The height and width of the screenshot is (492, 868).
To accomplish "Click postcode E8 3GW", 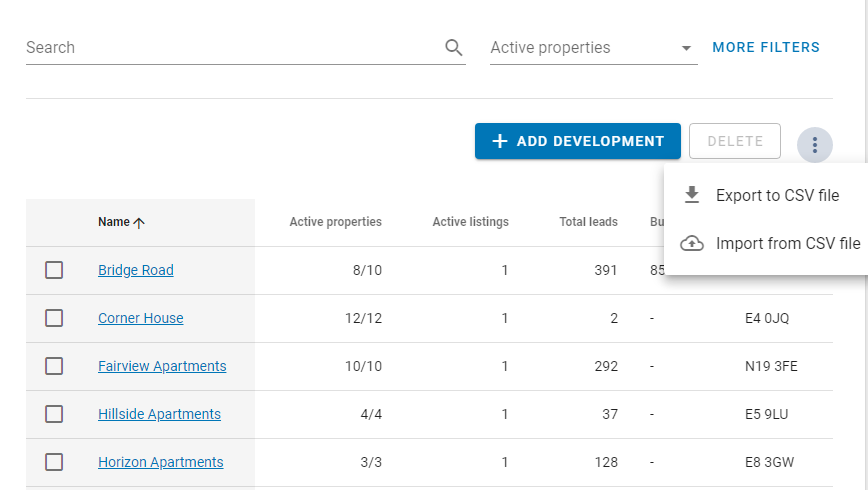I will click(x=769, y=462).
